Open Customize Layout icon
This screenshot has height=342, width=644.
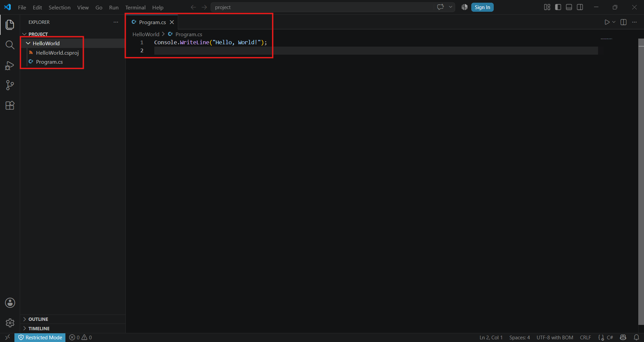(x=547, y=7)
